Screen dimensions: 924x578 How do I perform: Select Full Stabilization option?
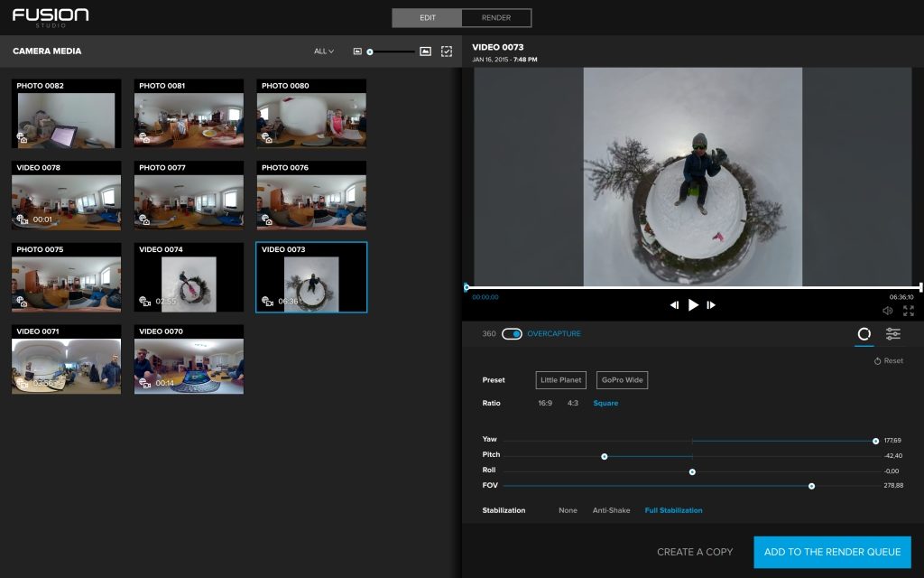673,510
